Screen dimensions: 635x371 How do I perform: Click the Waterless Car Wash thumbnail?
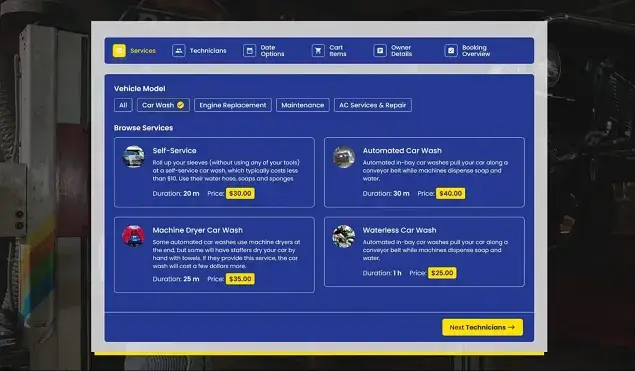344,236
